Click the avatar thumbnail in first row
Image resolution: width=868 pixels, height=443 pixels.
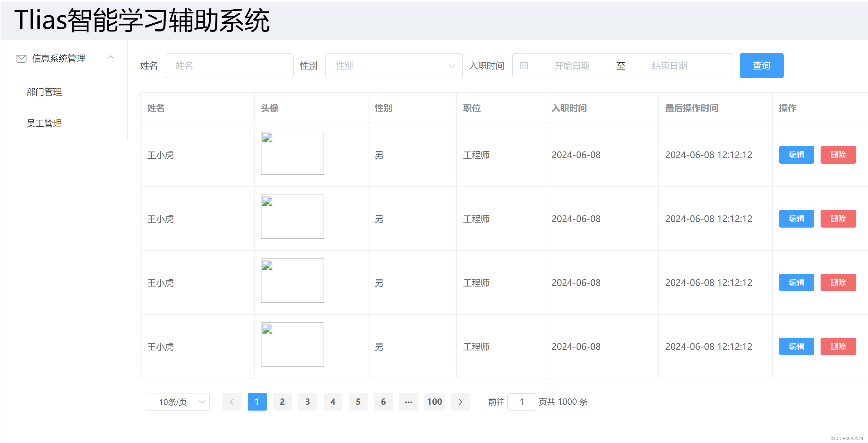coord(292,153)
